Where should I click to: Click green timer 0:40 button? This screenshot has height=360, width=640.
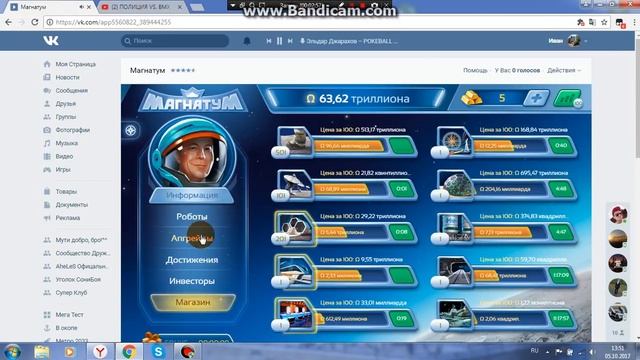coord(561,146)
